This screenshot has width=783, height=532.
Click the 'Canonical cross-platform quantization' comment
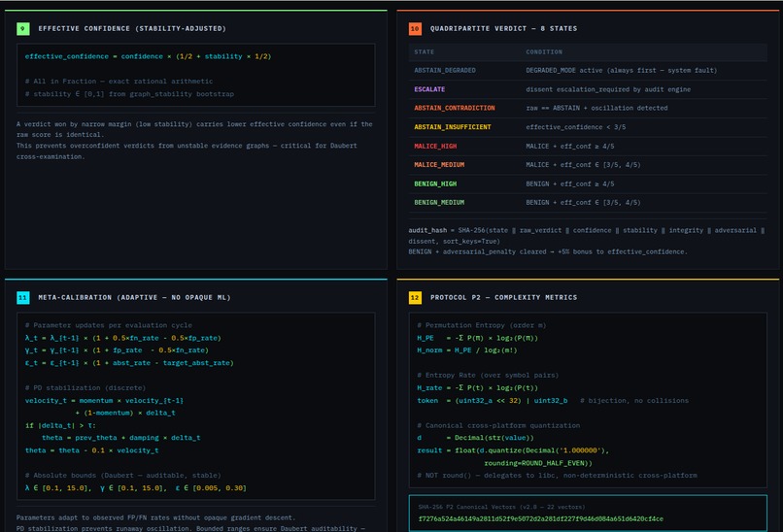(x=498, y=426)
